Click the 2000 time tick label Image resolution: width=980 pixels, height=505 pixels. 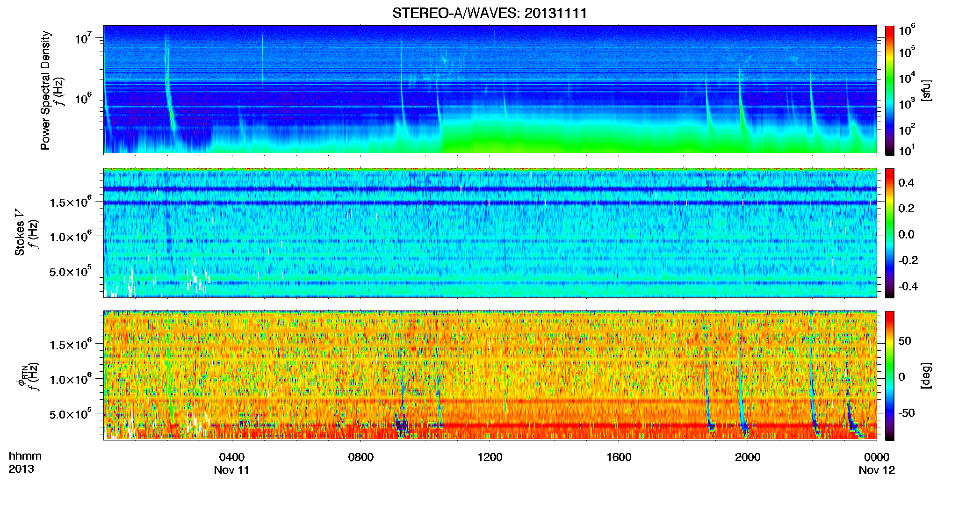point(748,457)
